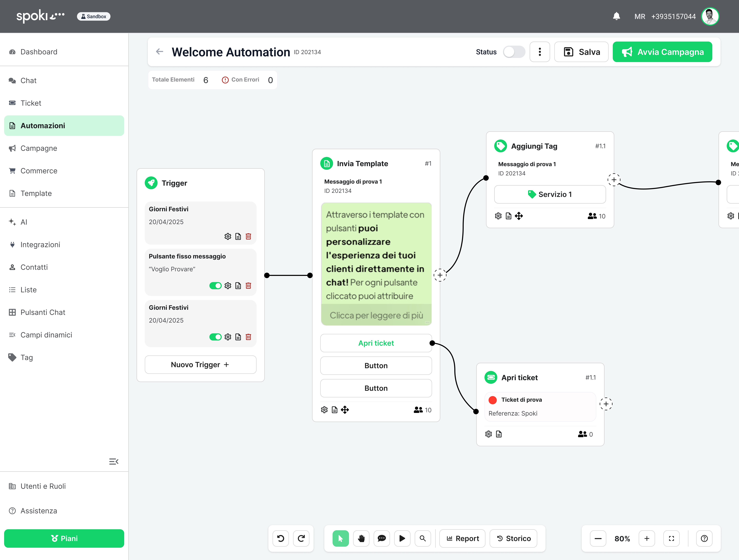The width and height of the screenshot is (739, 560).
Task: Start campaign with Avvia Campagna
Action: pos(662,52)
